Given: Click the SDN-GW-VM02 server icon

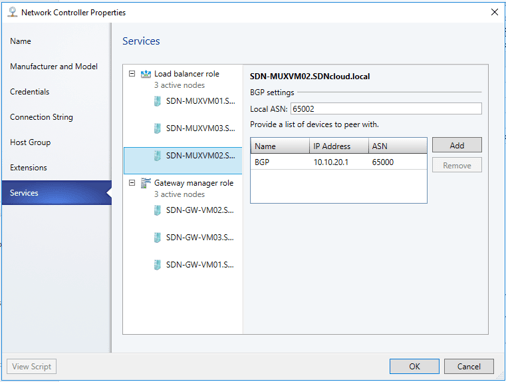Looking at the screenshot, I should coord(157,210).
